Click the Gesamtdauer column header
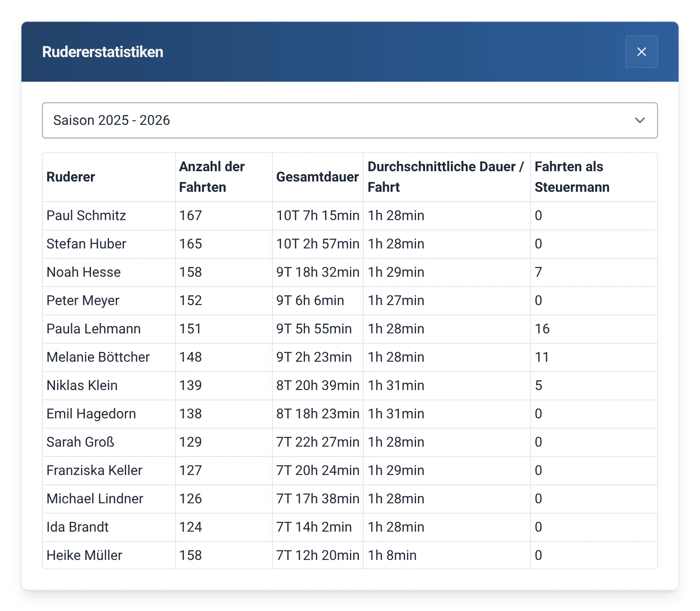This screenshot has width=700, height=611. (317, 177)
